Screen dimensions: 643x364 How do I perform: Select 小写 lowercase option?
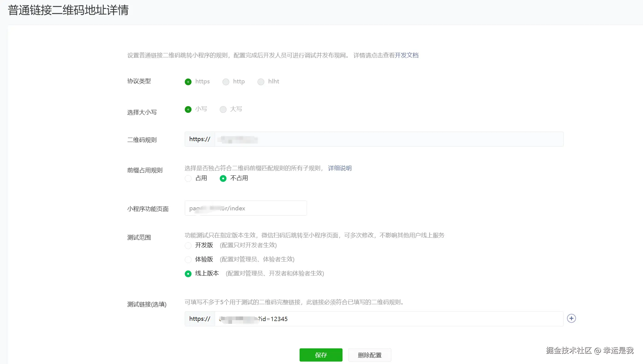click(188, 109)
